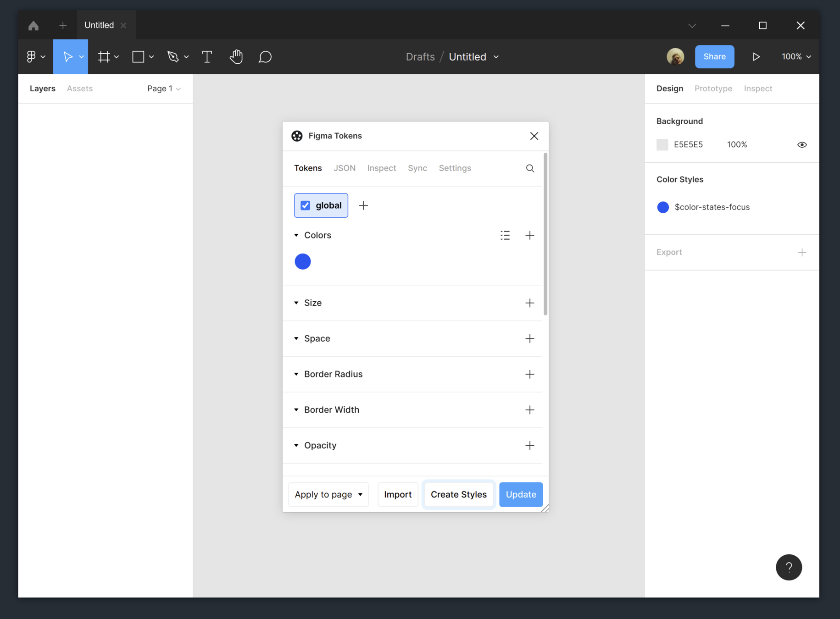Viewport: 840px width, 619px height.
Task: Present the prototype with play icon
Action: click(x=756, y=56)
